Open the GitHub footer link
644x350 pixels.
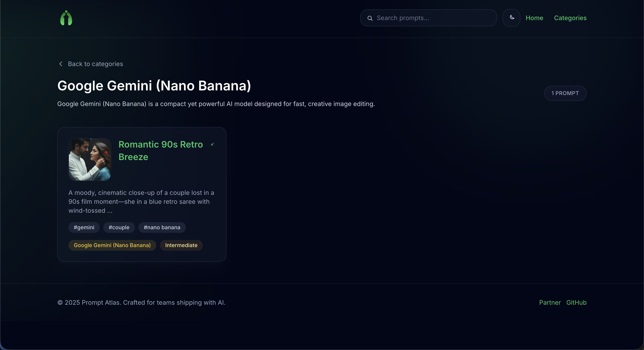click(x=576, y=303)
